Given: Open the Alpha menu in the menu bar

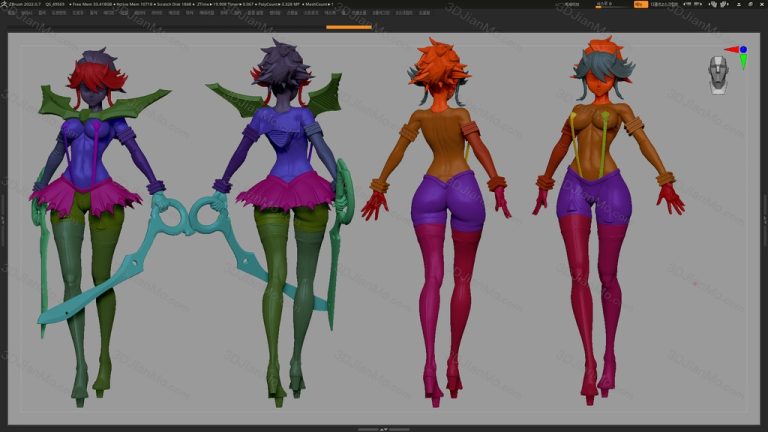Looking at the screenshot, I should [x=10, y=14].
